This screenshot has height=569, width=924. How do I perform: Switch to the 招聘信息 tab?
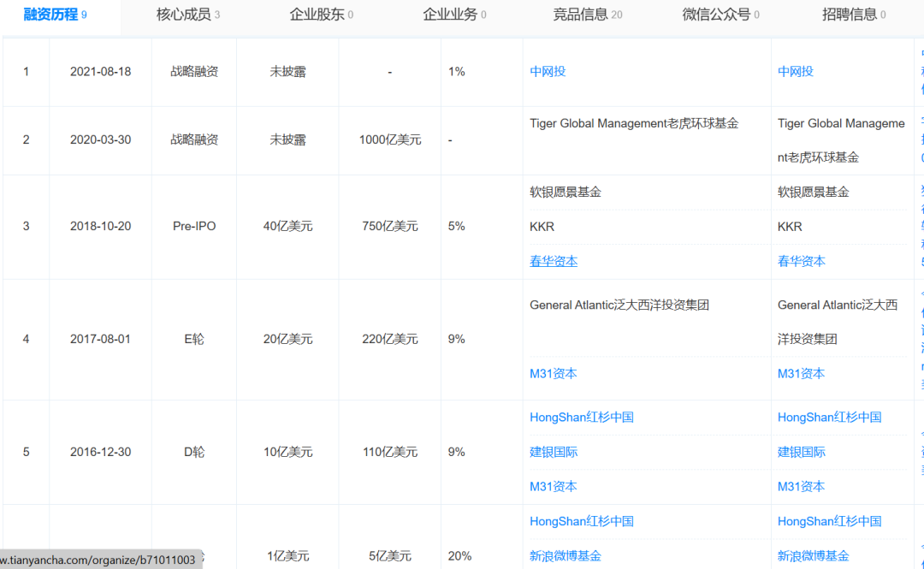point(854,15)
